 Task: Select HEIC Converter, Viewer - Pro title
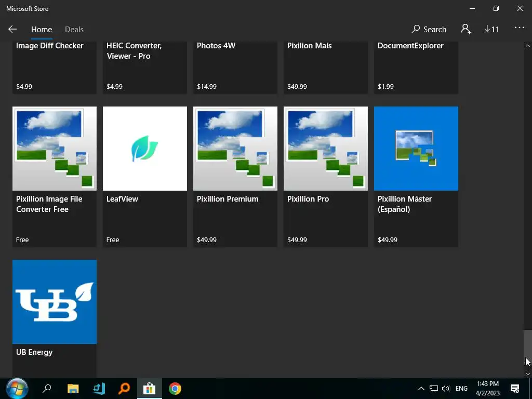[134, 51]
